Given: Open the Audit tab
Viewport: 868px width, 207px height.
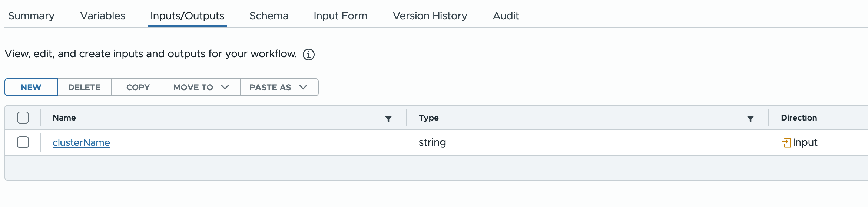Looking at the screenshot, I should click(x=506, y=16).
